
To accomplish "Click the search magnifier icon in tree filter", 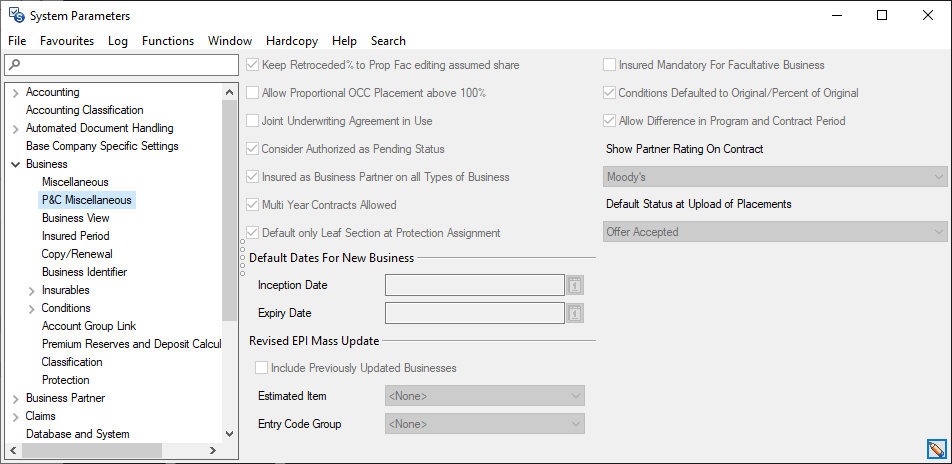I will pos(13,65).
